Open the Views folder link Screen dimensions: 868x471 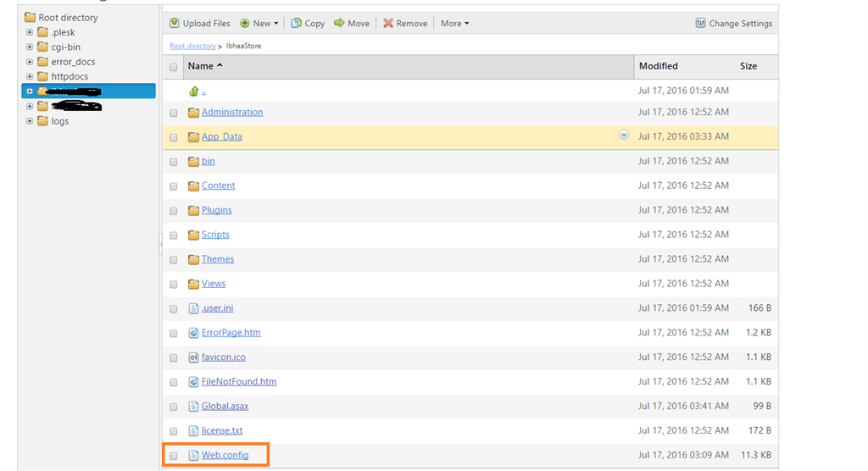(213, 284)
